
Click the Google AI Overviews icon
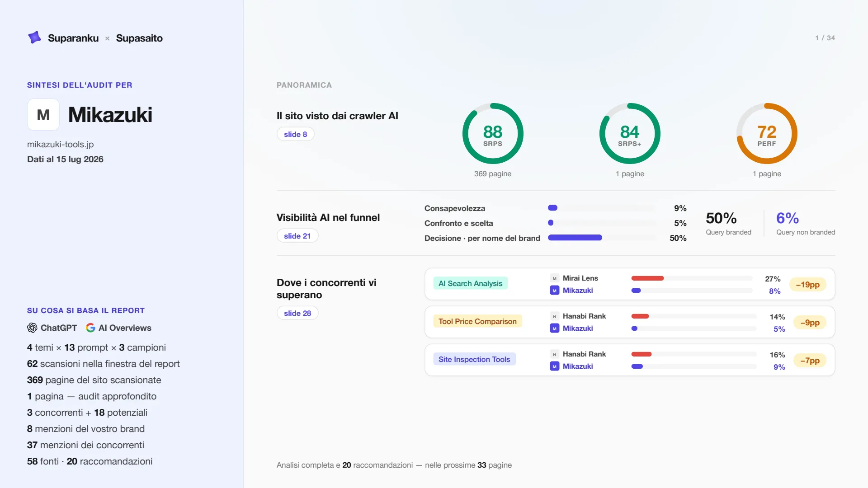coord(90,328)
